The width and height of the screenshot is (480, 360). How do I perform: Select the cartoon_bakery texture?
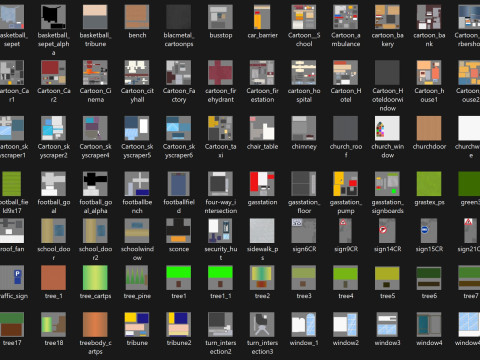(x=387, y=17)
